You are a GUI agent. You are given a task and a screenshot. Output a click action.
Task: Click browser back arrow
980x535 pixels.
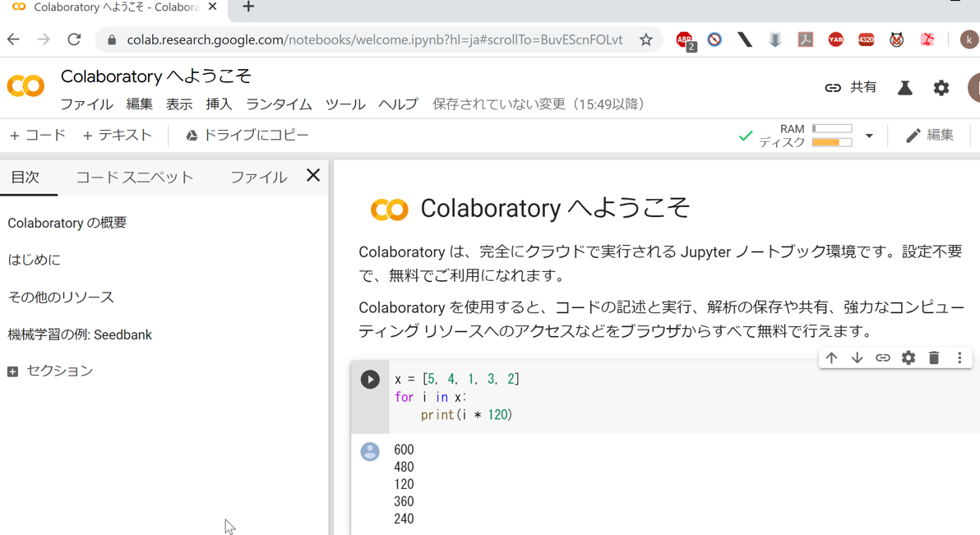click(x=14, y=39)
